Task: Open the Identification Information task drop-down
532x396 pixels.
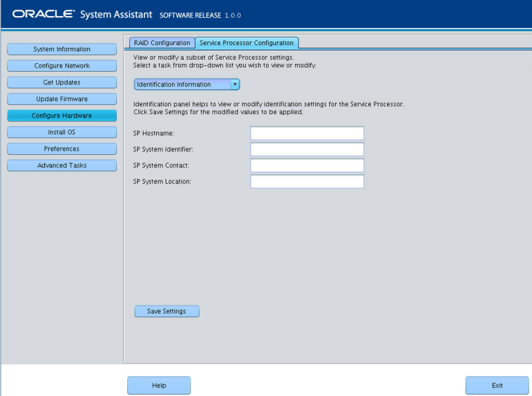Action: pos(187,84)
